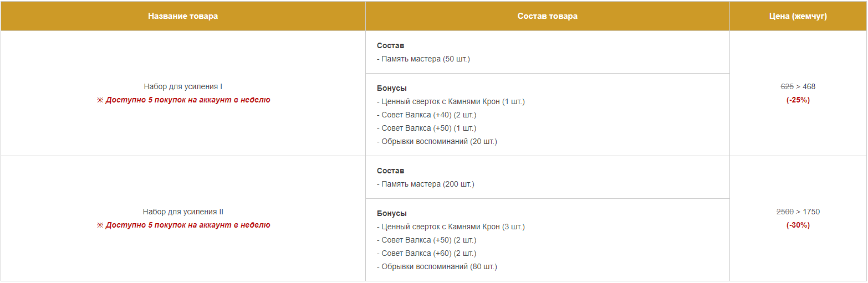Image resolution: width=868 pixels, height=283 pixels.
Task: Click "Обрывки воспоминаний (80 шт.)" entry
Action: tap(439, 266)
